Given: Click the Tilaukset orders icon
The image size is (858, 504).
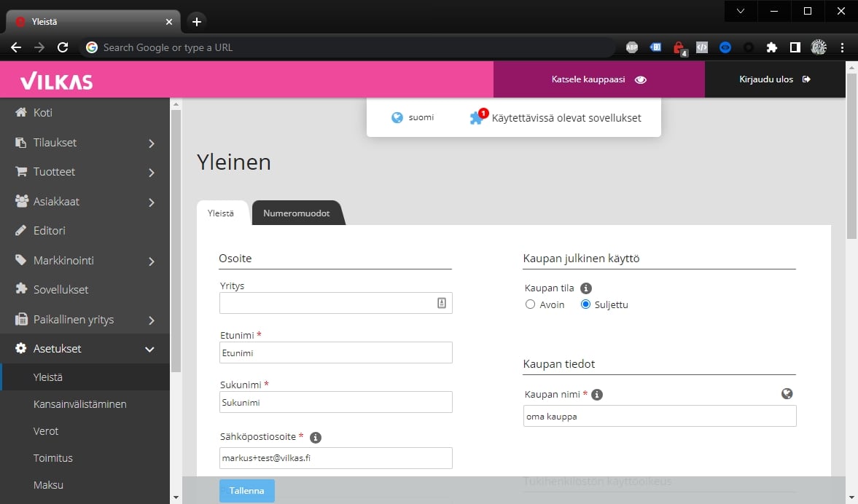Looking at the screenshot, I should point(21,142).
